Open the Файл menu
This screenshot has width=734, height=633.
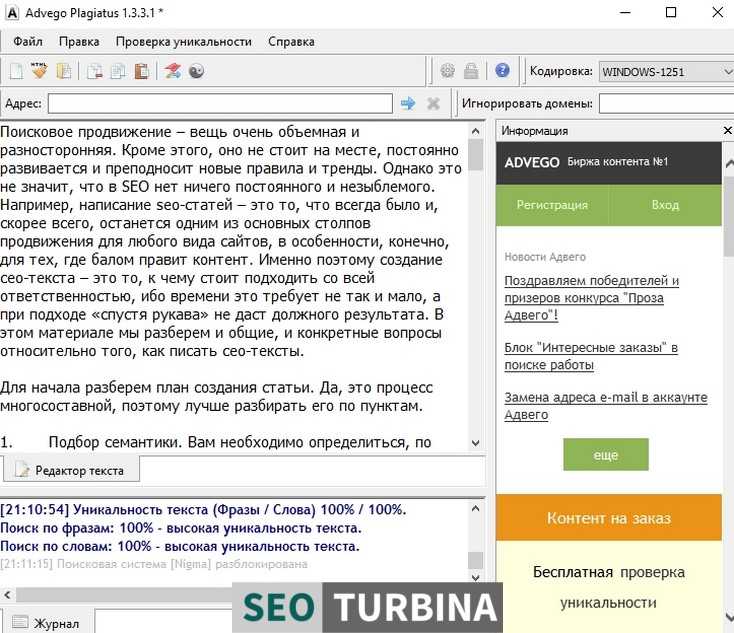click(x=28, y=42)
